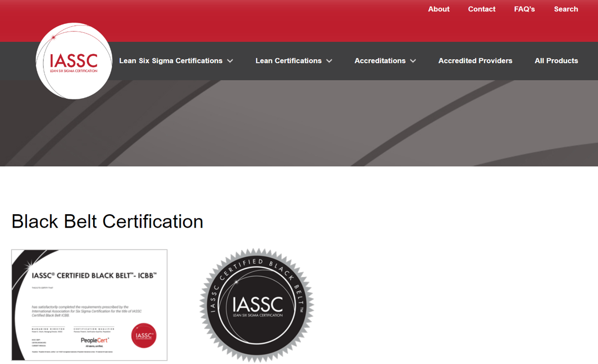Open the Accreditations menu

[x=380, y=61]
